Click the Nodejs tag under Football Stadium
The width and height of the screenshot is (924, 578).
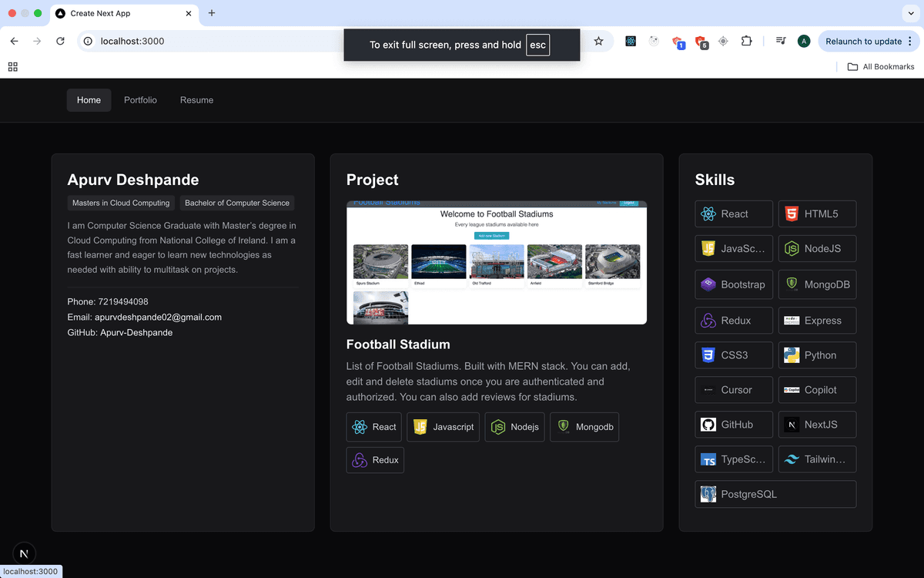tap(514, 427)
